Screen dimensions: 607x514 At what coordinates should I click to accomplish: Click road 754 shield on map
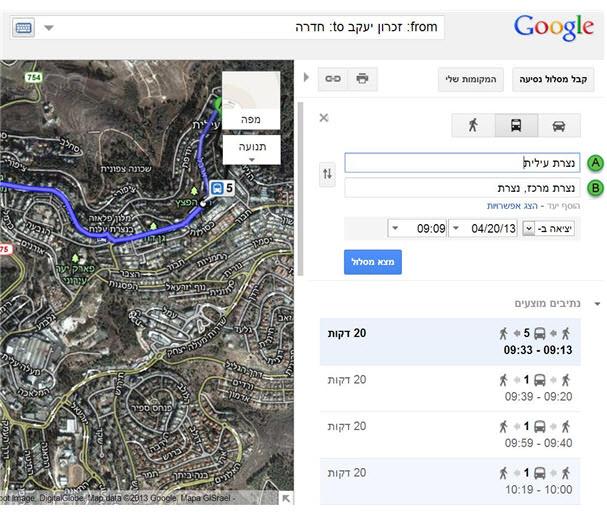point(34,77)
